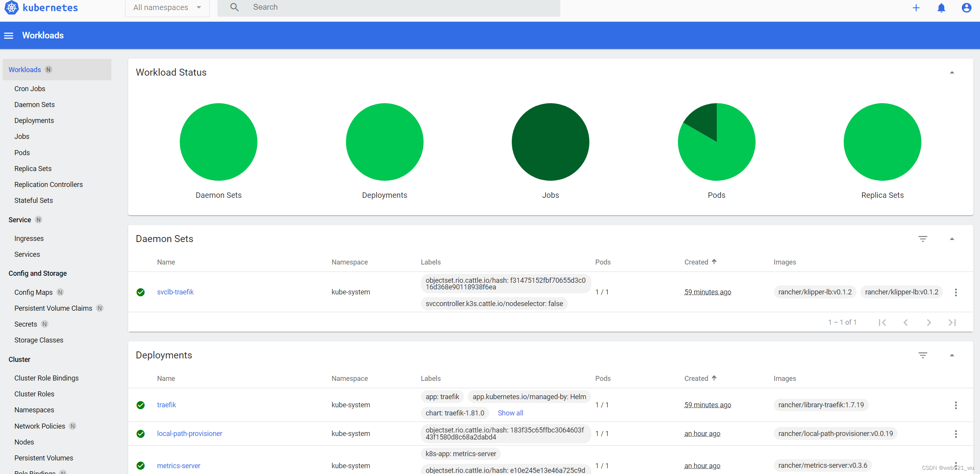Click the hamburger menu icon beside Workloads

(x=9, y=36)
